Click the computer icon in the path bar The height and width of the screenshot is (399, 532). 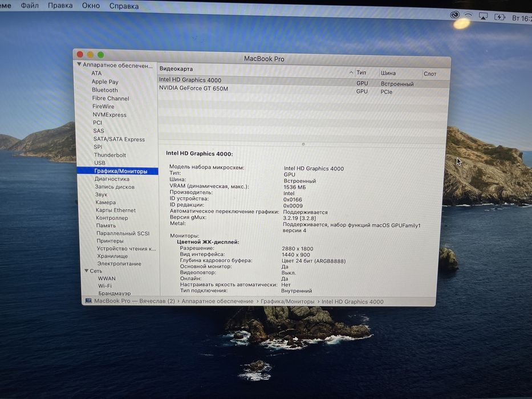[x=88, y=300]
